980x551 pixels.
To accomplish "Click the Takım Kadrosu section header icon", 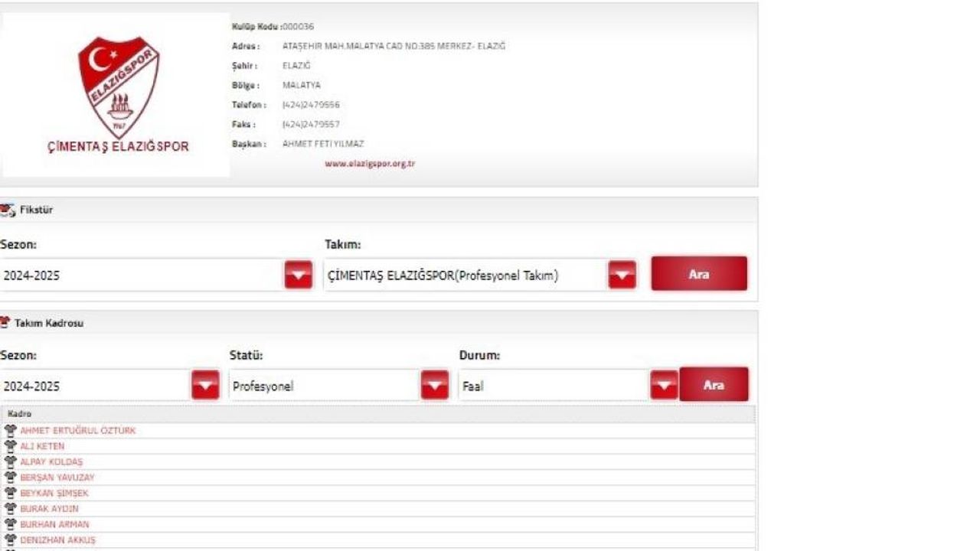I will click(5, 323).
